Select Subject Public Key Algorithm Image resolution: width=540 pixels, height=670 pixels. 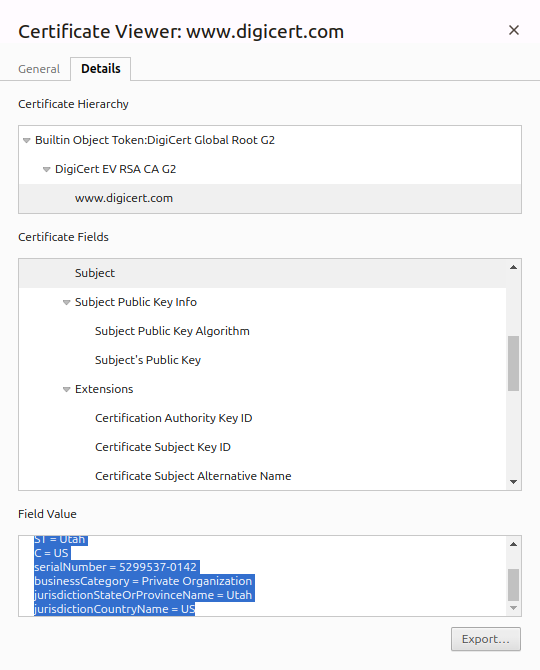pos(172,331)
